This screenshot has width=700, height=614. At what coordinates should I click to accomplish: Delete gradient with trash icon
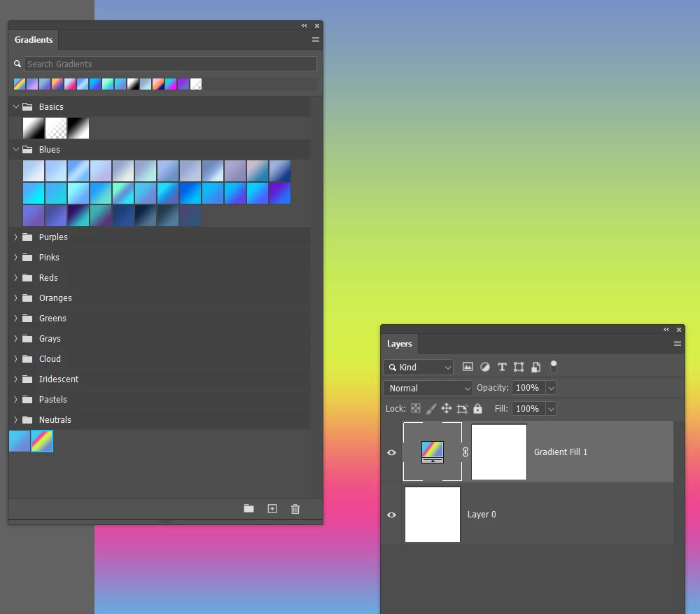[x=295, y=509]
